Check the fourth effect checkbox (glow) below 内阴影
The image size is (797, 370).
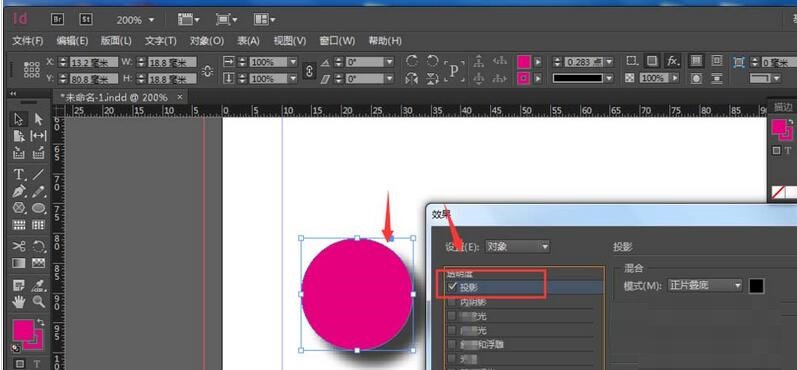452,330
